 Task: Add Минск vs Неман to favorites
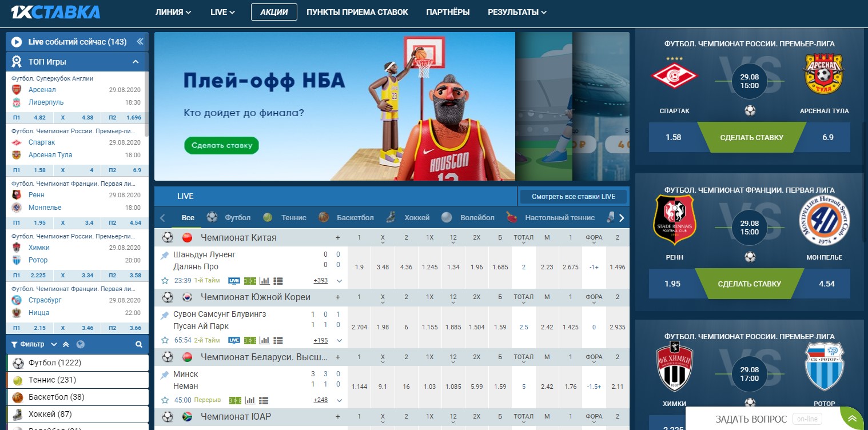[x=165, y=400]
